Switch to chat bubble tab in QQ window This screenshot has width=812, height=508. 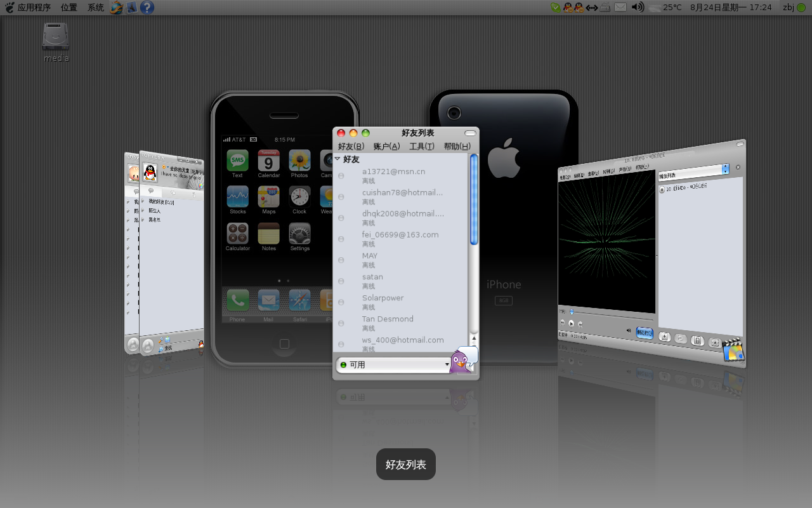coord(151,190)
